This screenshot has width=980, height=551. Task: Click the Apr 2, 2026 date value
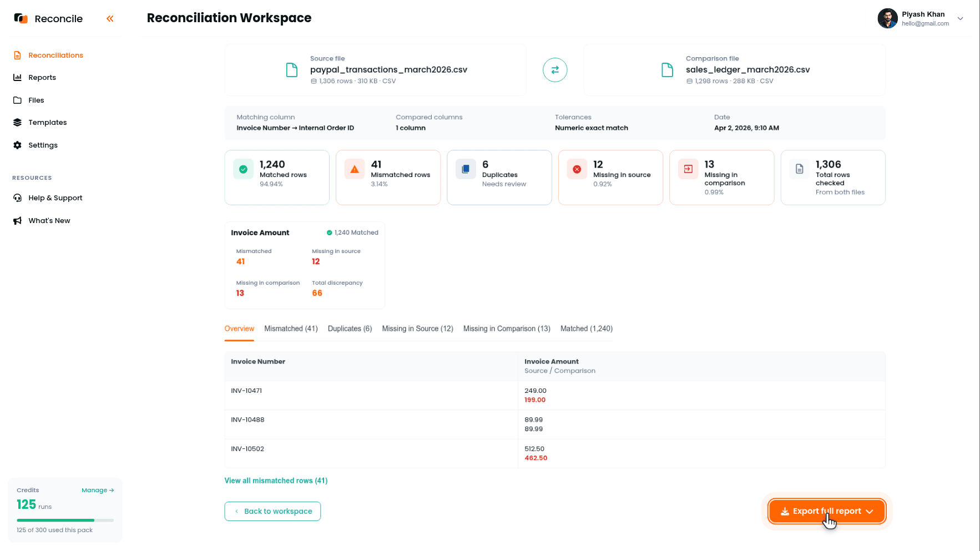(746, 128)
